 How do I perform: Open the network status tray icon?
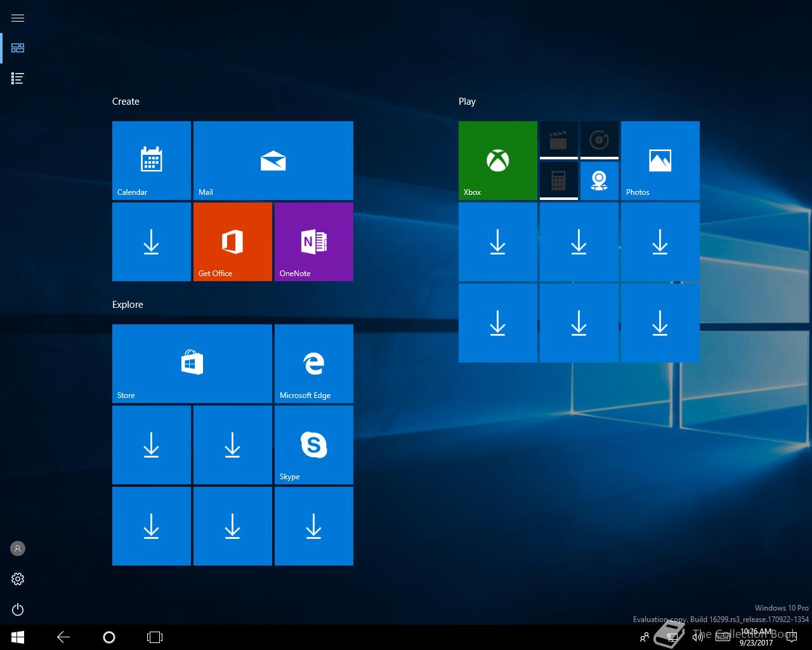pyautogui.click(x=671, y=637)
